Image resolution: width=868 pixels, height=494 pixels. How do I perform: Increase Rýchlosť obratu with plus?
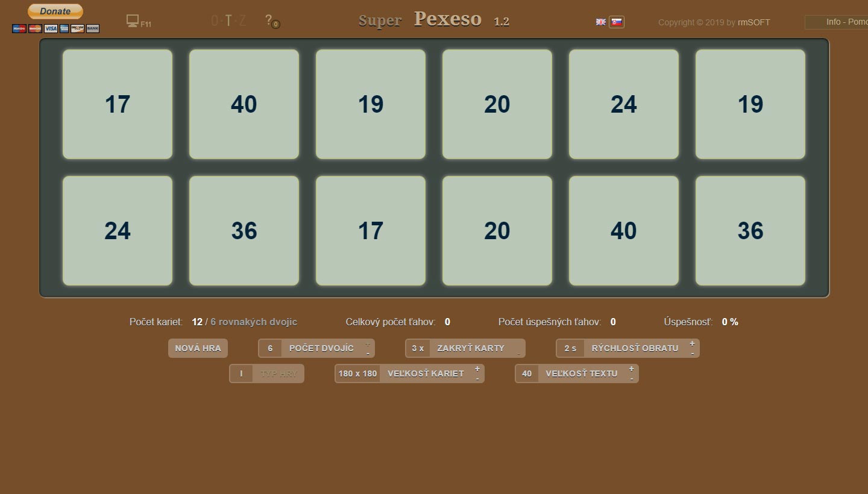point(692,344)
